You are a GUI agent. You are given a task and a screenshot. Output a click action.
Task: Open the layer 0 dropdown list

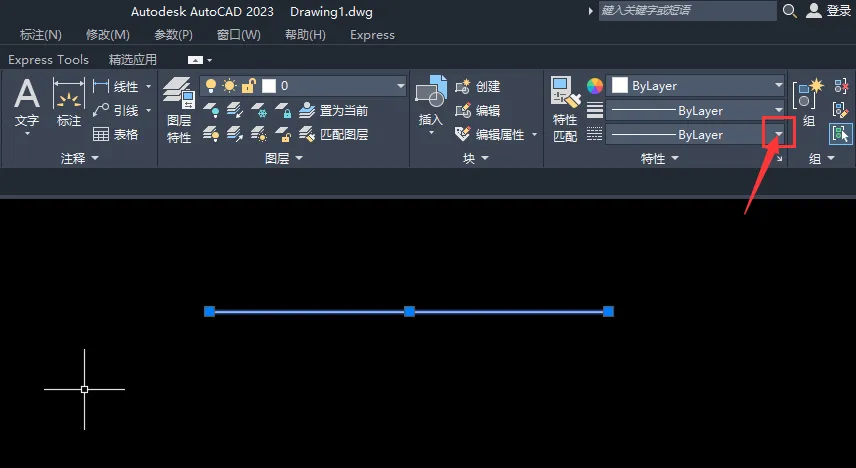coord(401,86)
